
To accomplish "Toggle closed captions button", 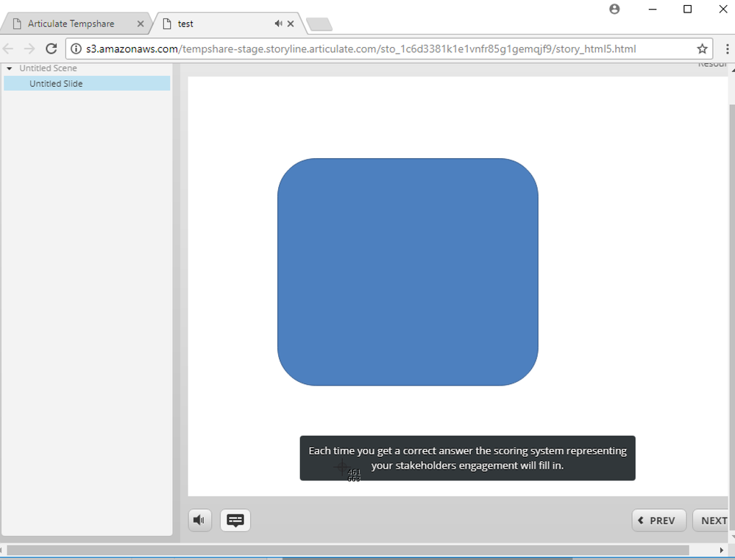I will point(235,520).
